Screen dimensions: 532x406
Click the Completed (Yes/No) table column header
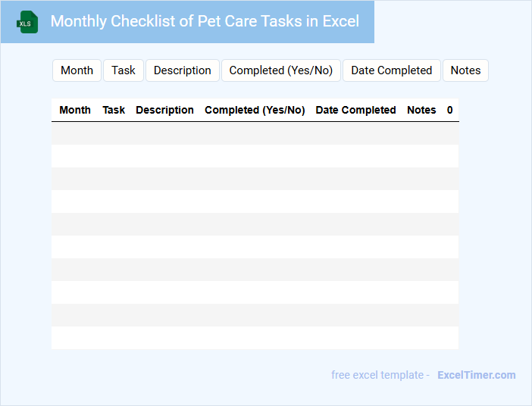coord(255,110)
